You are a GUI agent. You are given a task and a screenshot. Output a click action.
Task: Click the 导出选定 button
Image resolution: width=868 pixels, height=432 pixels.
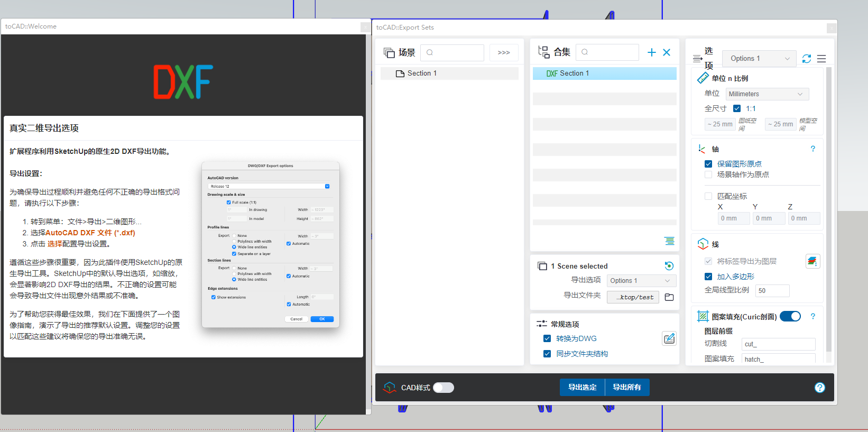(x=582, y=387)
